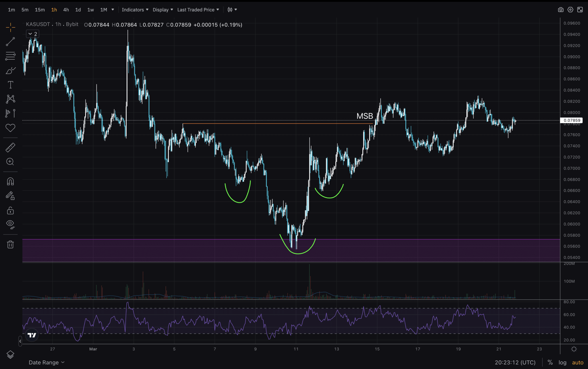Click the current price label 0.07859

point(572,121)
